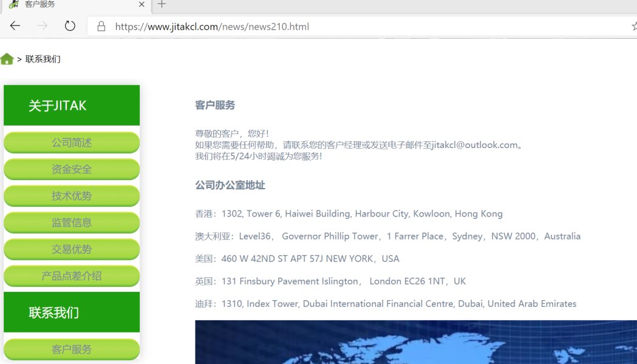The width and height of the screenshot is (637, 364).
Task: Reload the page with refresh icon
Action: pyautogui.click(x=70, y=26)
